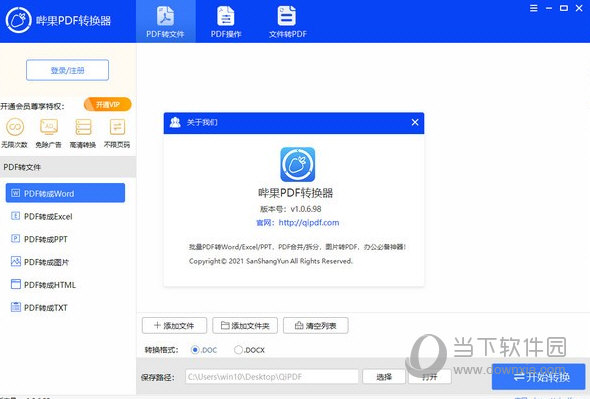Select PDF转成TXT in the sidebar
Screen dimensions: 590x399
[65, 308]
